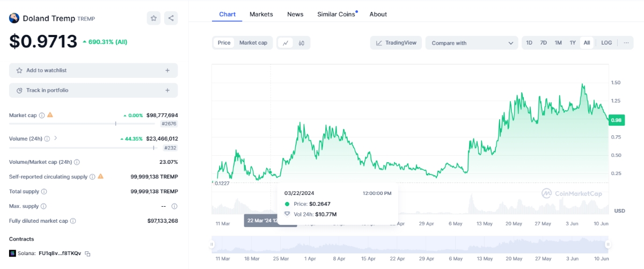Show info for Total supply

[44, 192]
